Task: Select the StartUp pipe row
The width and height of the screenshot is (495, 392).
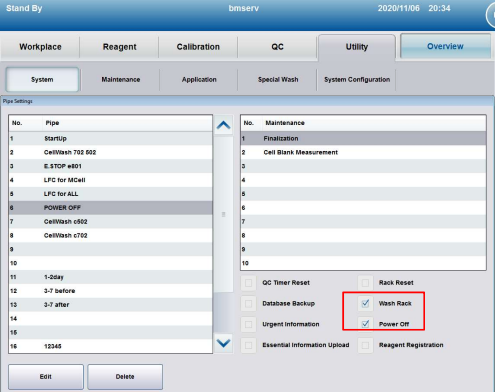Action: point(110,138)
